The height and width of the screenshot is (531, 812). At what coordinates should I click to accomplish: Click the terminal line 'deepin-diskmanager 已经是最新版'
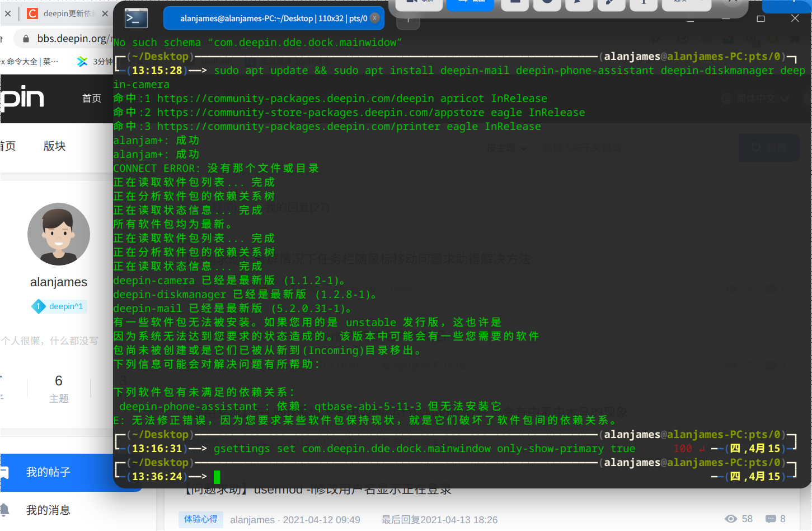pyautogui.click(x=246, y=294)
